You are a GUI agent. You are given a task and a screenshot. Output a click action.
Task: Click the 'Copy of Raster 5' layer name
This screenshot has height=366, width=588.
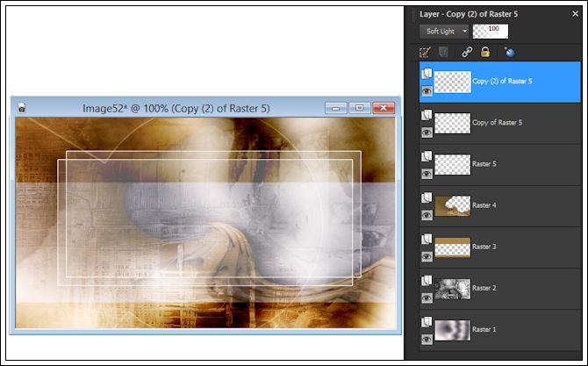(498, 122)
